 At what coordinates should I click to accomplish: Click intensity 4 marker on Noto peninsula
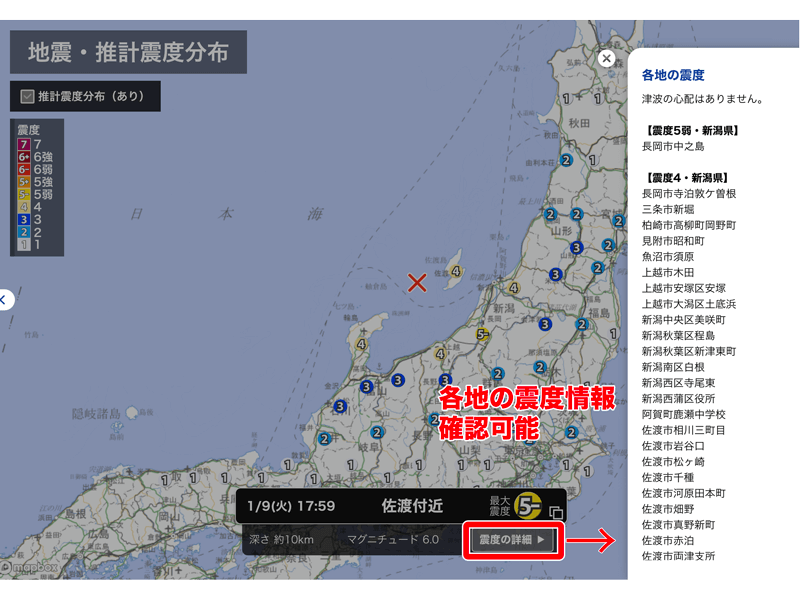coord(362,344)
